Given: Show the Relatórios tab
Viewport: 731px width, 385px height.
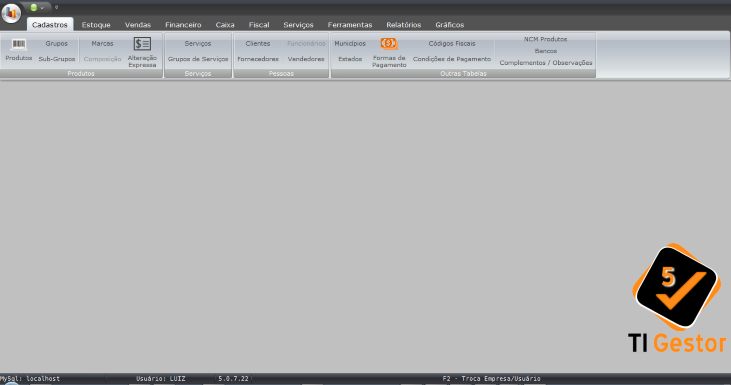Looking at the screenshot, I should [x=404, y=25].
